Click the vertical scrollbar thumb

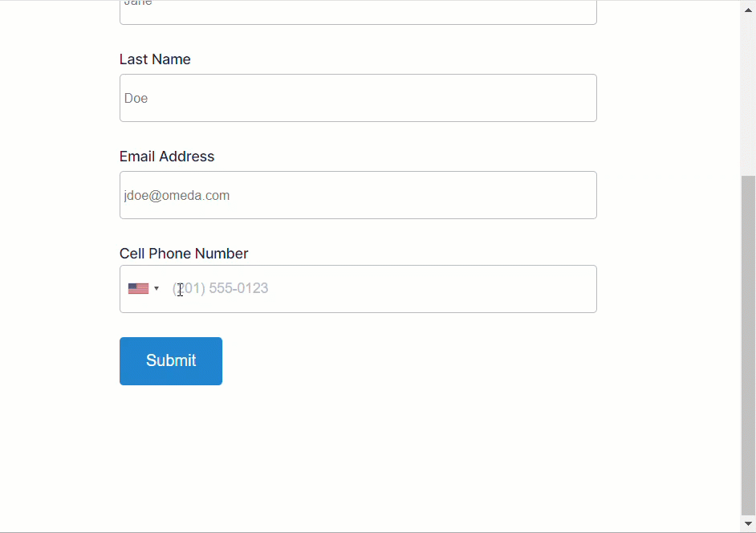pyautogui.click(x=748, y=345)
